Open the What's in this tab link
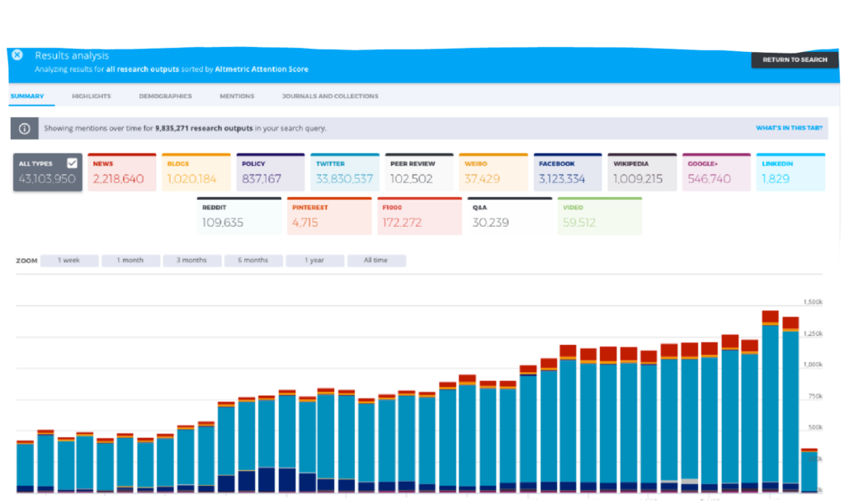This screenshot has height=504, width=845. click(x=789, y=129)
